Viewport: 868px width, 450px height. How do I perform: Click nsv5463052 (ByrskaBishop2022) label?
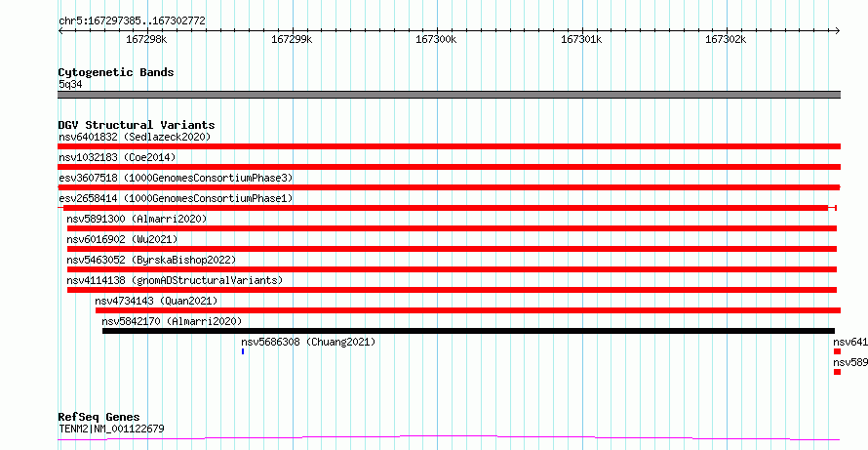151,260
